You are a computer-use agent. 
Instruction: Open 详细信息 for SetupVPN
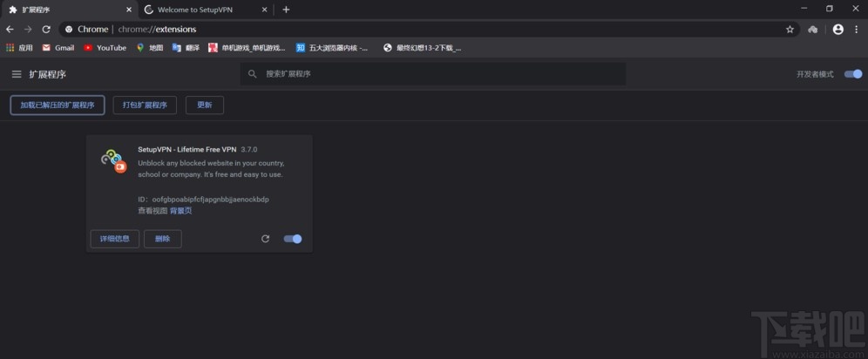click(x=114, y=239)
